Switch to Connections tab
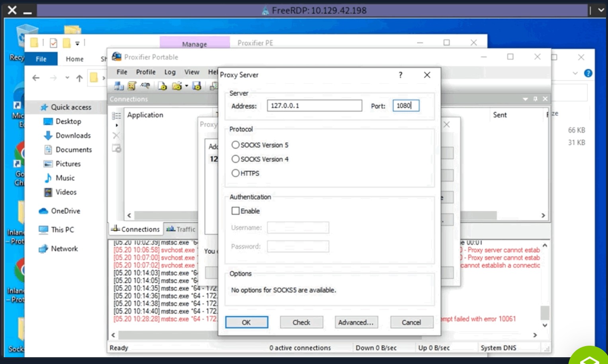The image size is (608, 364). click(135, 229)
